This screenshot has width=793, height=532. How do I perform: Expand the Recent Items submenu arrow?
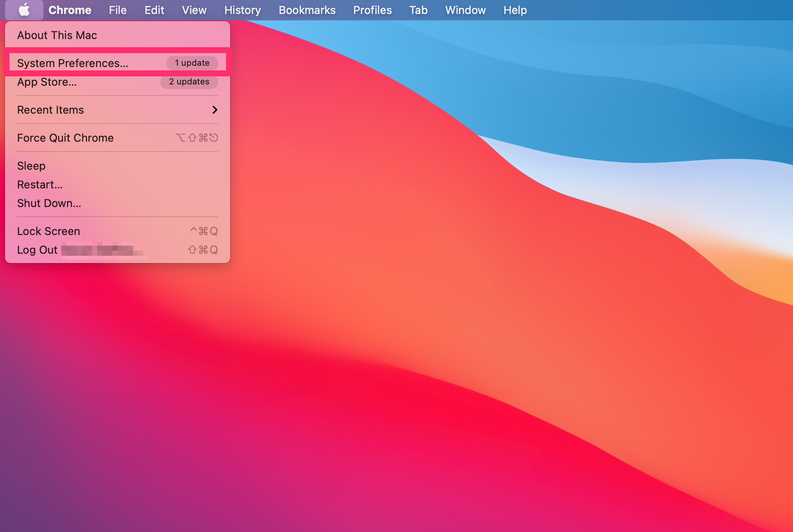point(214,110)
